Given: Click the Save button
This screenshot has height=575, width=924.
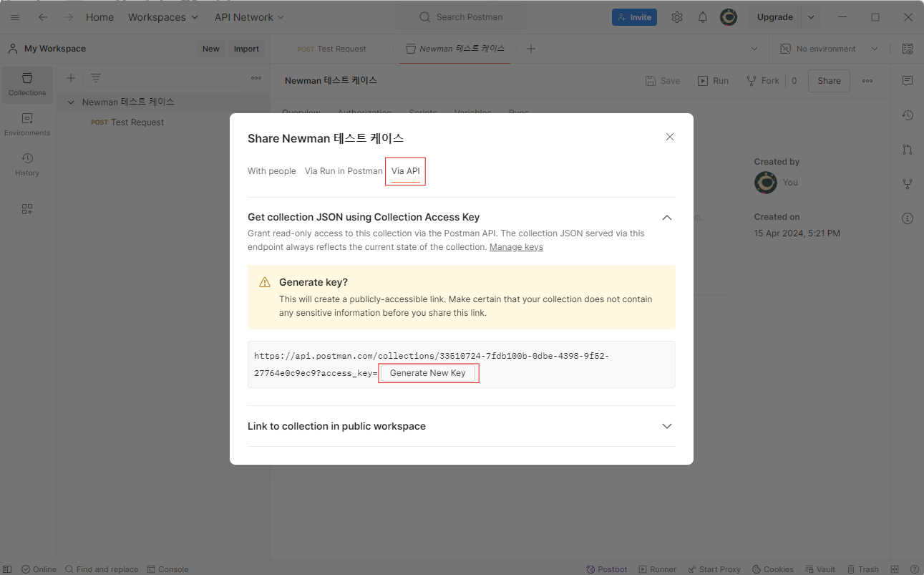Looking at the screenshot, I should 663,81.
